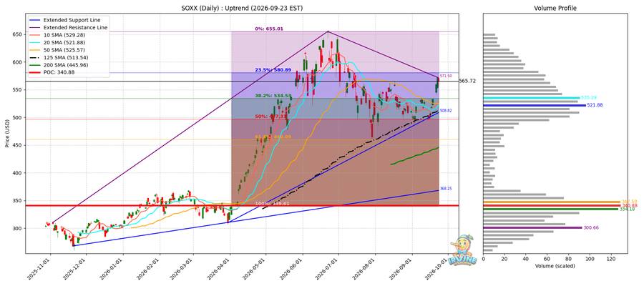644x286 pixels.
Task: Click the purple volume profile value '300.66'
Action: pyautogui.click(x=592, y=228)
